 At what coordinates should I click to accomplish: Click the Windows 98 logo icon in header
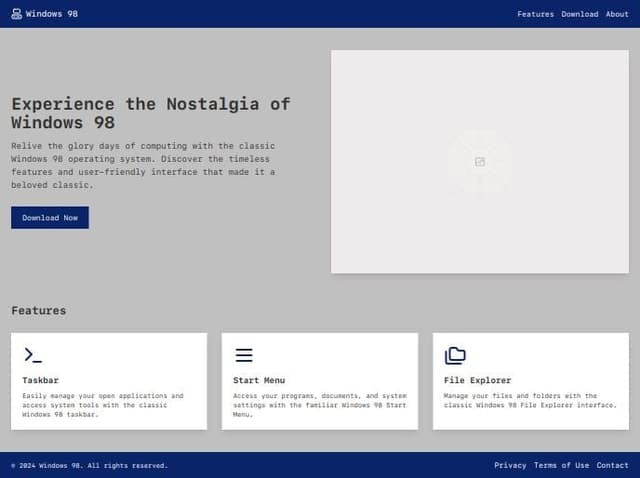tap(16, 14)
